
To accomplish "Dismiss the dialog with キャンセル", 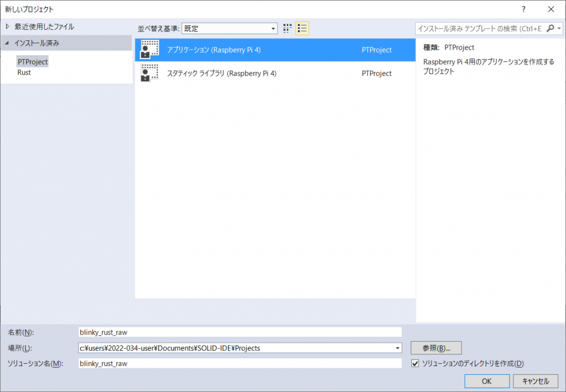I will coord(534,381).
